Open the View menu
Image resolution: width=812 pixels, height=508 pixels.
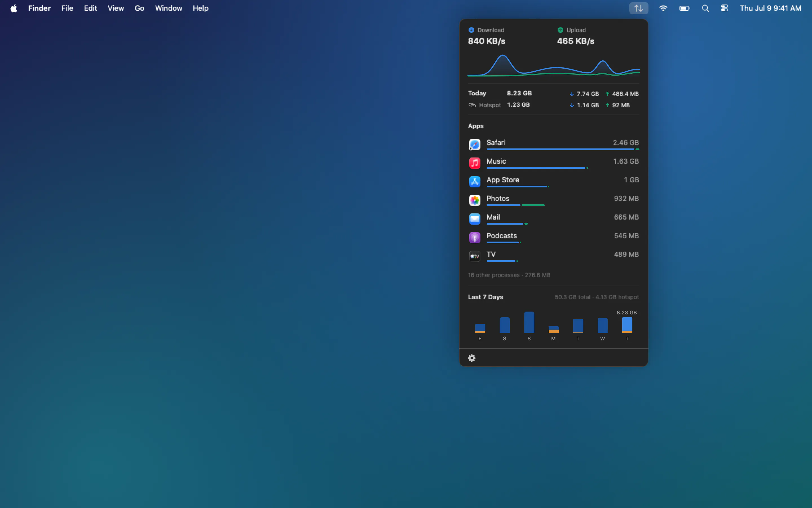[116, 8]
